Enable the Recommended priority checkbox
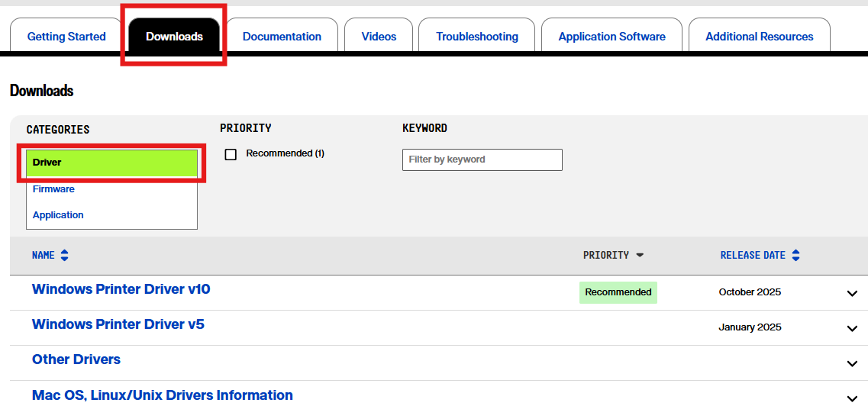The image size is (868, 406). [231, 154]
